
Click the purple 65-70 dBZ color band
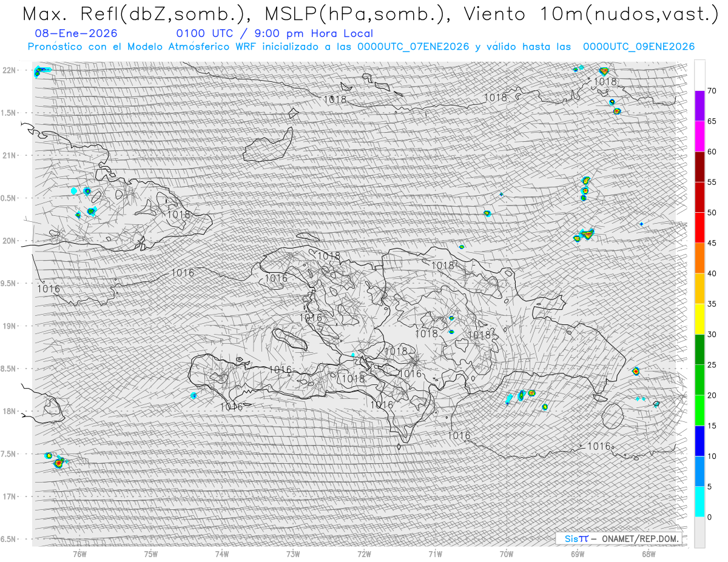point(699,105)
